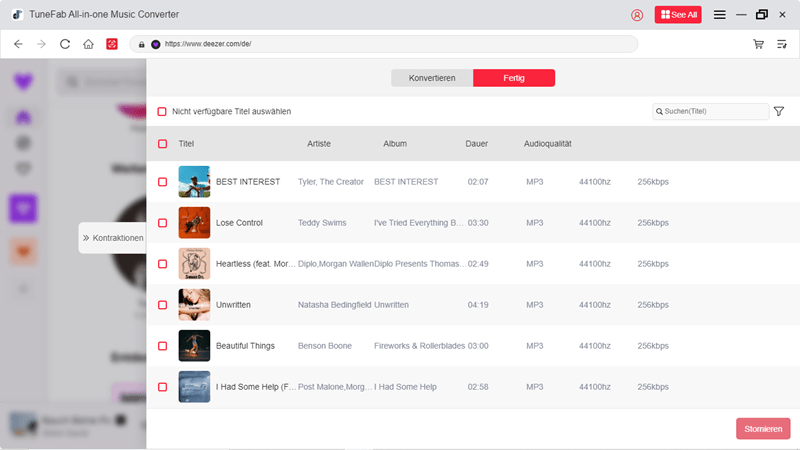This screenshot has width=800, height=450.
Task: Go back in browser navigation
Action: 18,44
